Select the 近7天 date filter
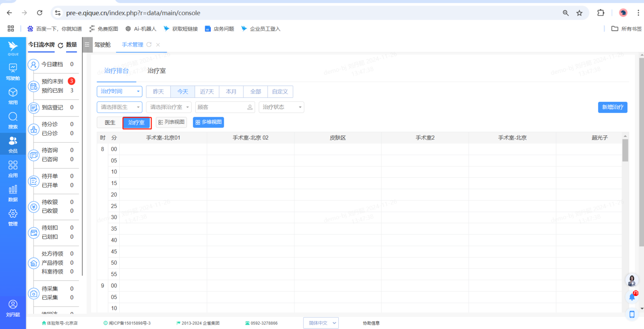The width and height of the screenshot is (644, 329). pos(207,91)
